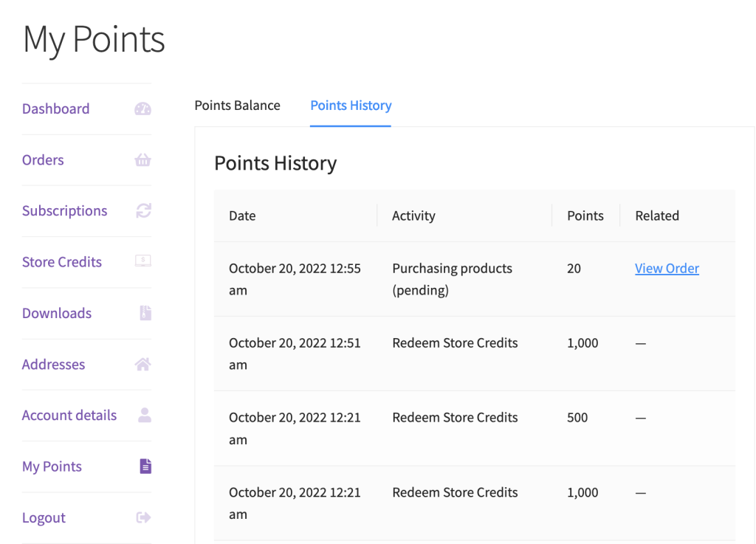Go to the Dashboard text link
This screenshot has height=544, width=756.
[55, 109]
